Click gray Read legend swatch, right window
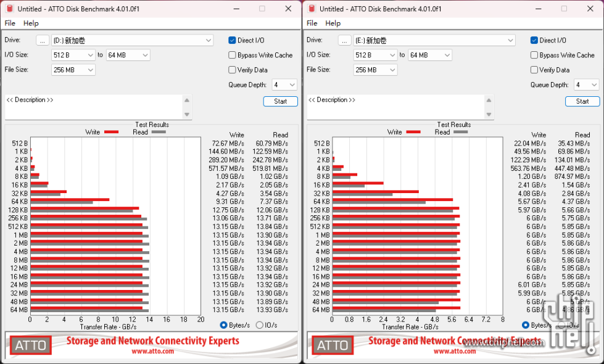 461,132
